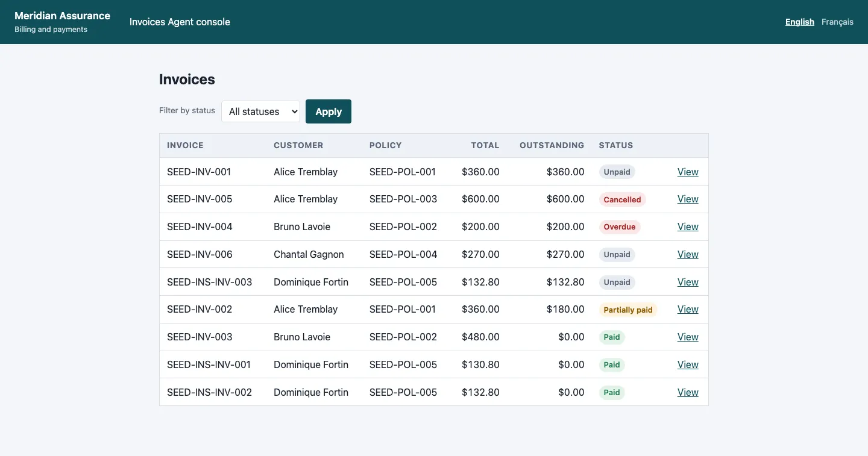This screenshot has width=868, height=456.
Task: View invoice SEED-INV-006
Action: click(x=688, y=254)
